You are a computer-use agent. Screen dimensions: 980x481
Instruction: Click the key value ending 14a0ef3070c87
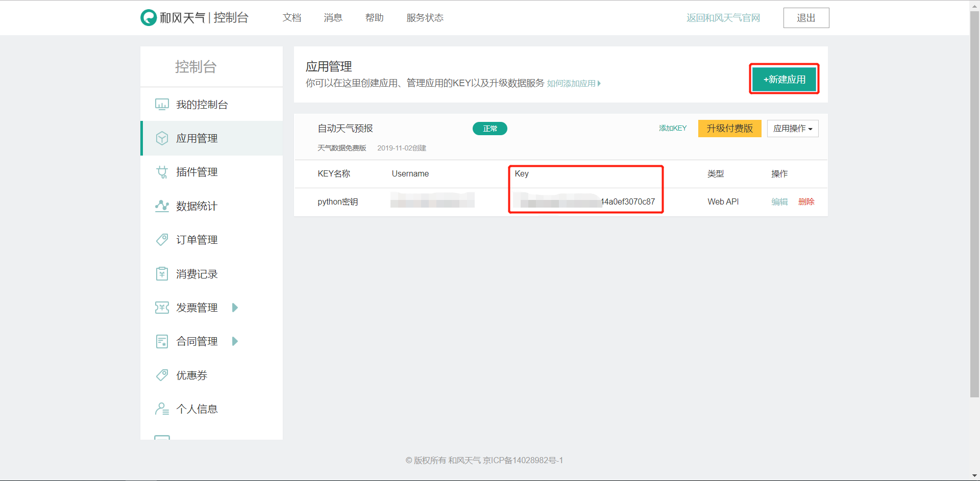pos(584,201)
